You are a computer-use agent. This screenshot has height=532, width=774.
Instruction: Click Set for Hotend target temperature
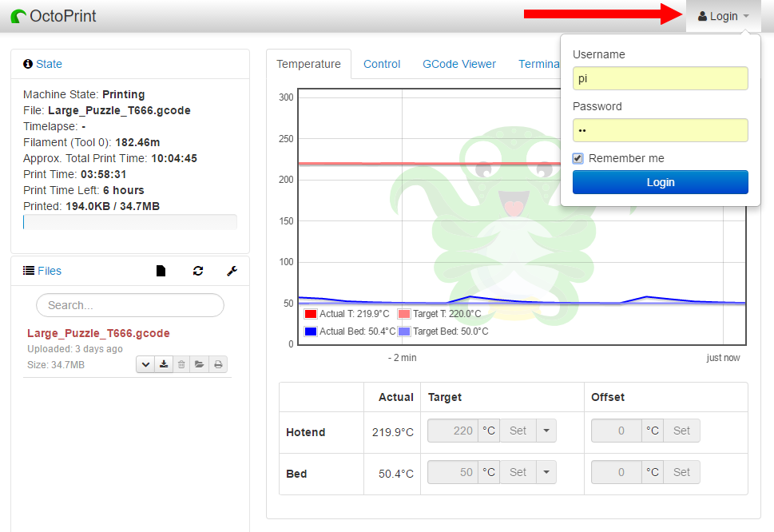point(518,431)
